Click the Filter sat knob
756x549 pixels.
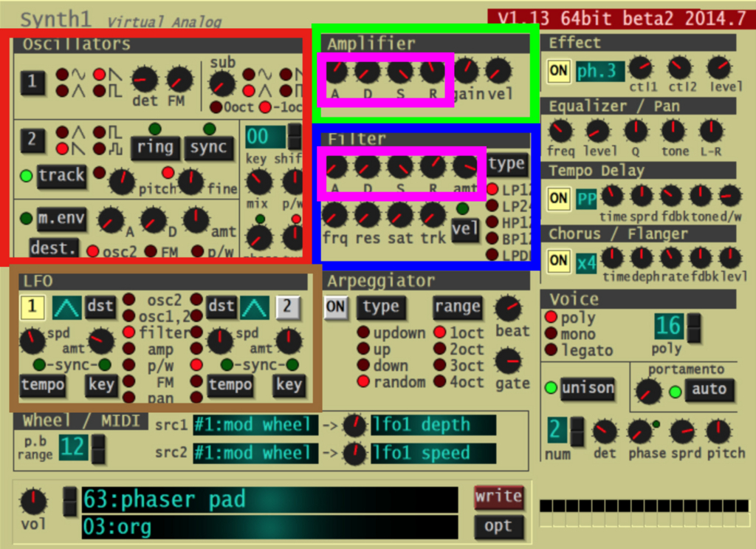click(x=400, y=215)
